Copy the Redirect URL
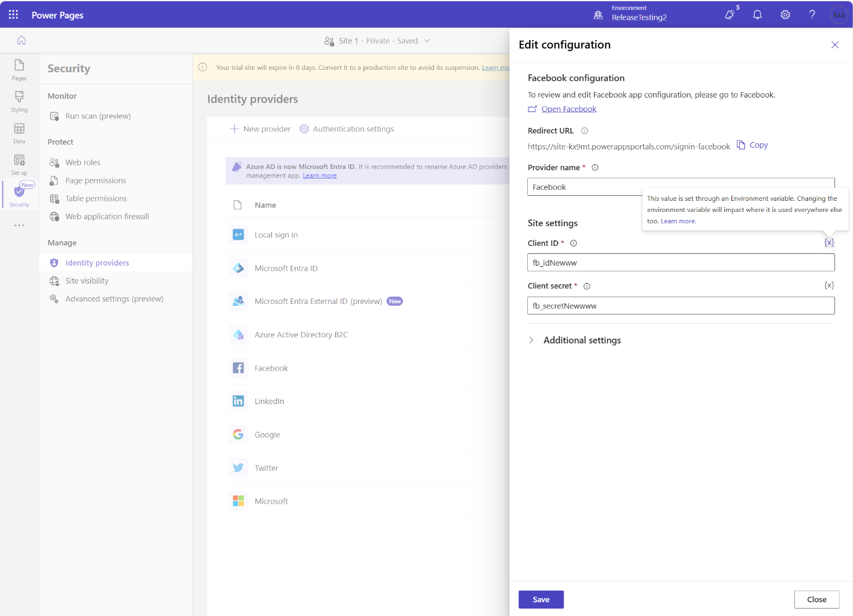 (752, 145)
